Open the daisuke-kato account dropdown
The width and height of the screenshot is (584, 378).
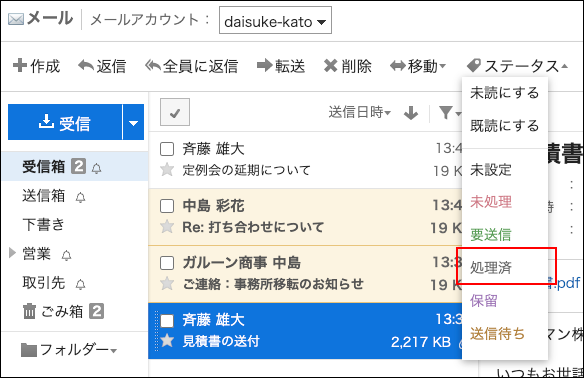[275, 20]
